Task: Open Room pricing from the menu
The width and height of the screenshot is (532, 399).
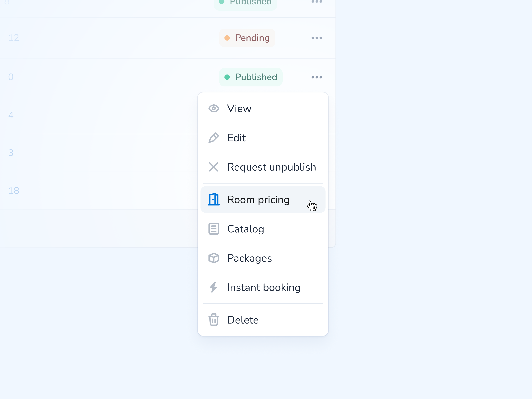Action: pos(258,200)
